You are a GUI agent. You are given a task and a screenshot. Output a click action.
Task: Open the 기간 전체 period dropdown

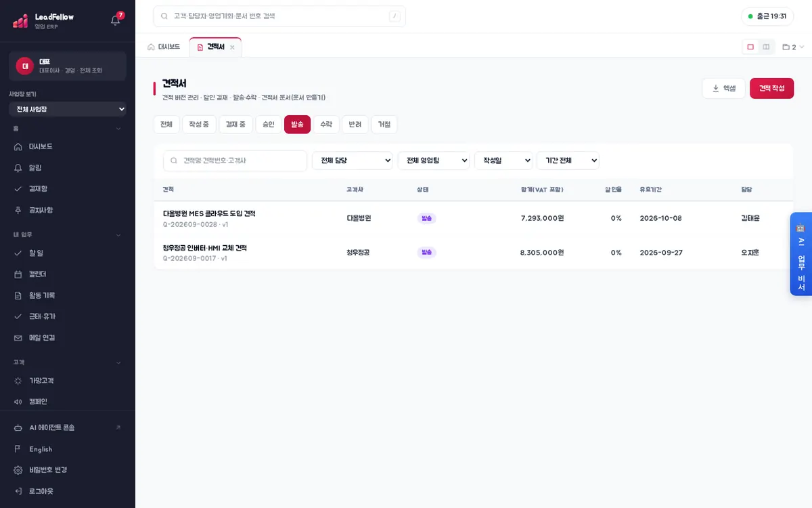(568, 161)
